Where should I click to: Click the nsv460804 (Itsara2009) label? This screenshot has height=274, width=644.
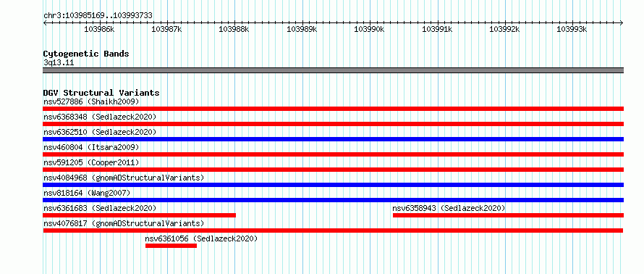tap(91, 147)
